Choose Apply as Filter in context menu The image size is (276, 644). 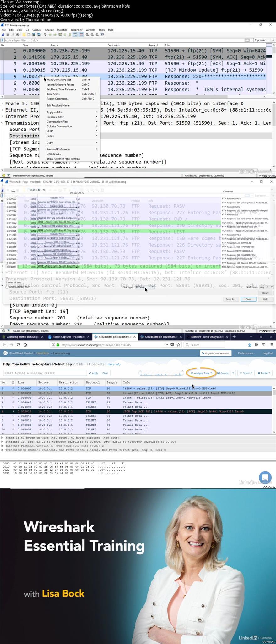tap(55, 112)
